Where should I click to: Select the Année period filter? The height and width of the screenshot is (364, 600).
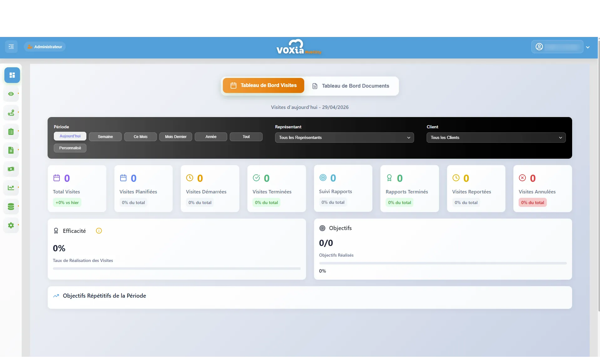211,137
